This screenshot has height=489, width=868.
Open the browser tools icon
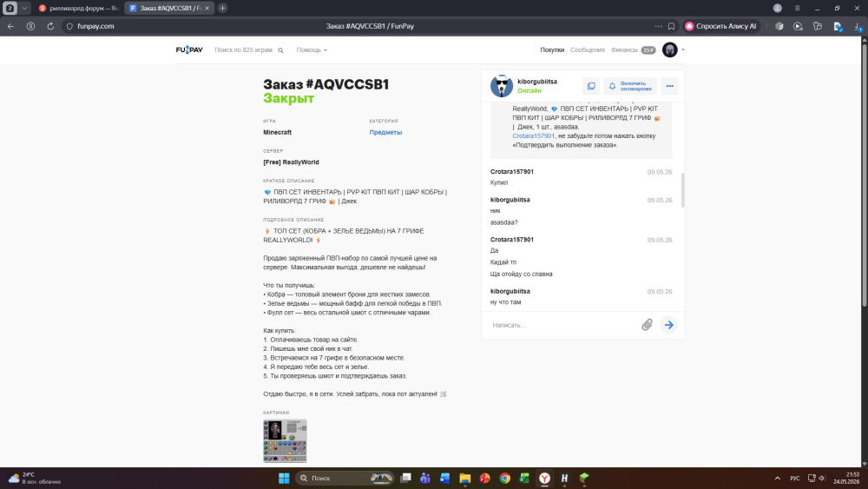point(817,26)
